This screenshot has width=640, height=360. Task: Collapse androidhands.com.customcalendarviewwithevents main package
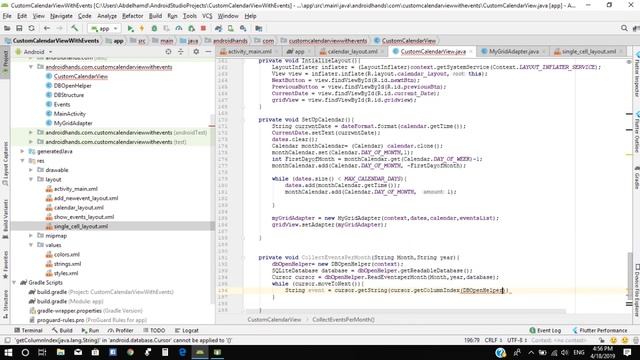tap(31, 67)
